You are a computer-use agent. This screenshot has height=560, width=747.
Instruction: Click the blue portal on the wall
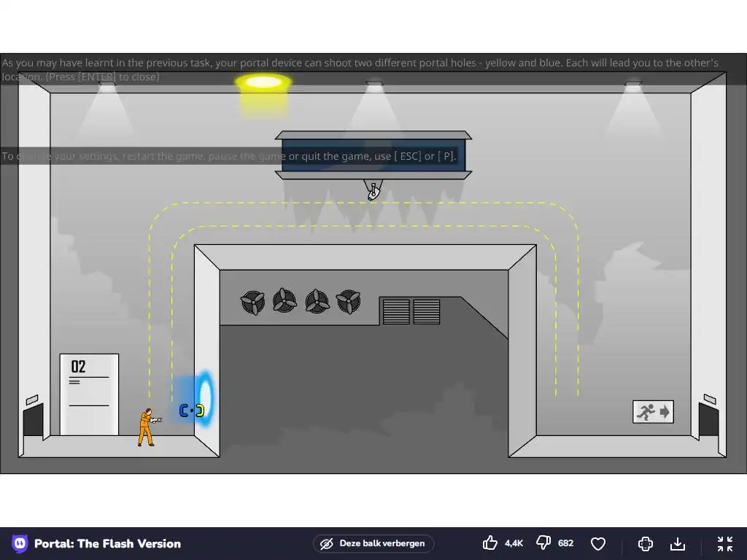(205, 397)
